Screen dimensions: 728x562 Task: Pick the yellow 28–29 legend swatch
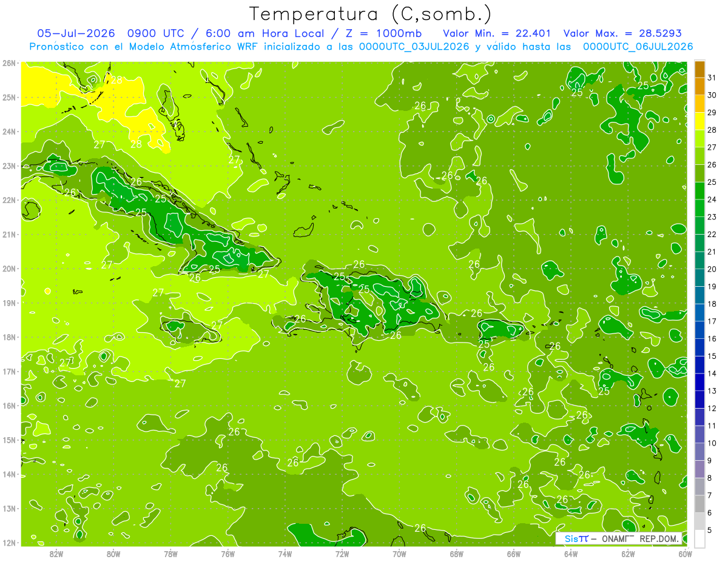click(x=699, y=121)
